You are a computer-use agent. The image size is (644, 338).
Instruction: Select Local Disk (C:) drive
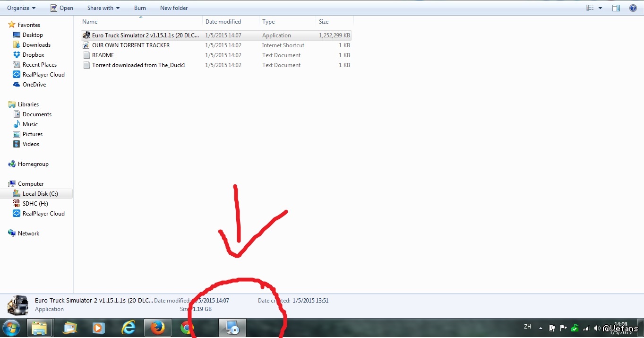click(x=40, y=194)
